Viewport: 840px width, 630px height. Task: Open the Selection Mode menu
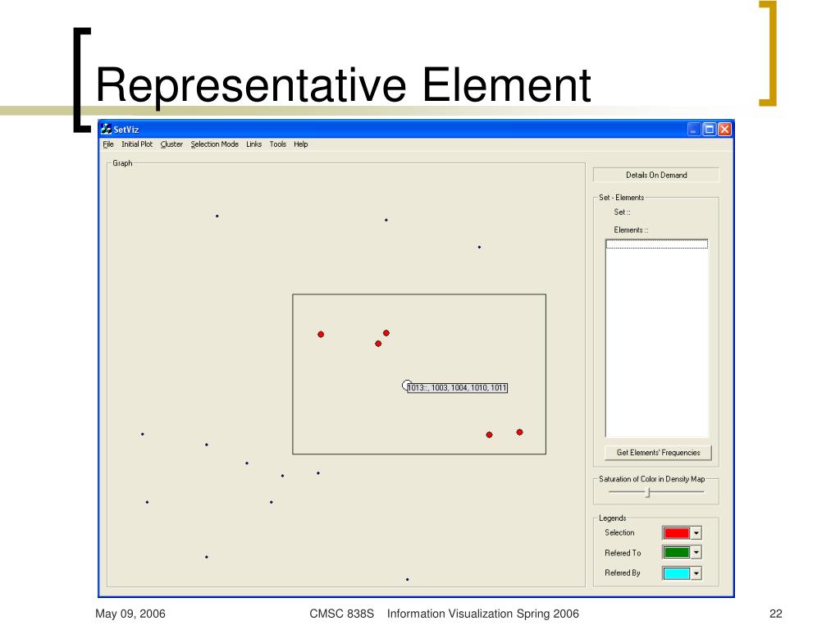[x=214, y=144]
